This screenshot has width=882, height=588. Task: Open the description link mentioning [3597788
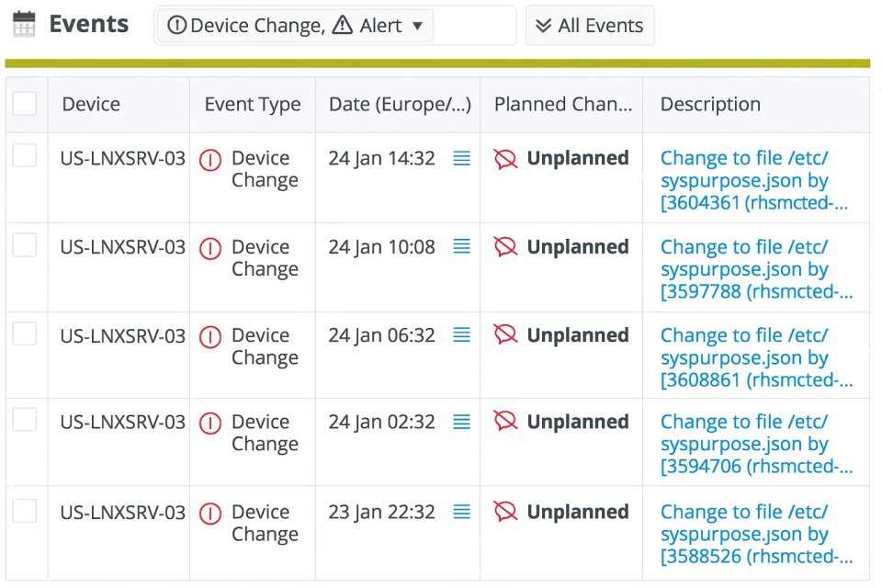coord(756,269)
